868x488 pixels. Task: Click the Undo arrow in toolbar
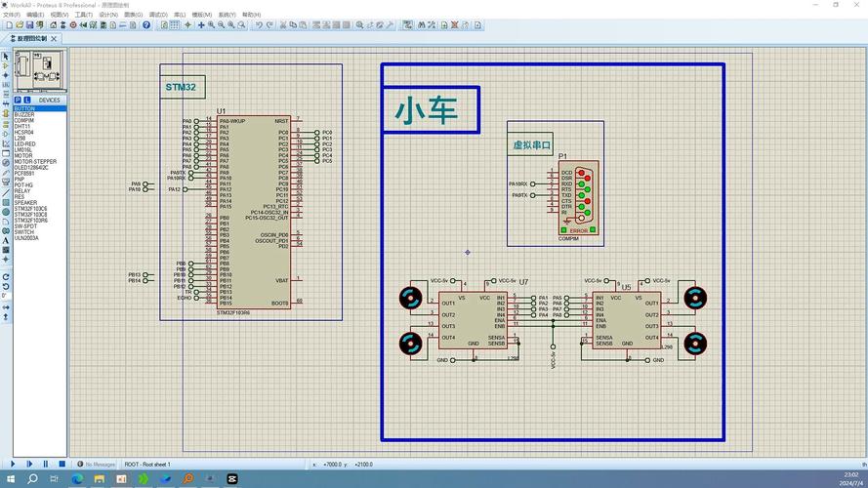(259, 24)
